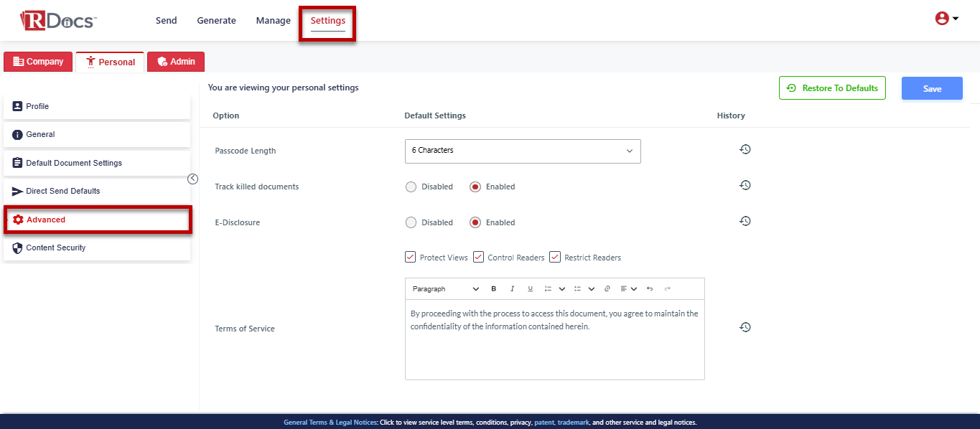Toggle the Restrict Readers checkbox

(x=555, y=257)
